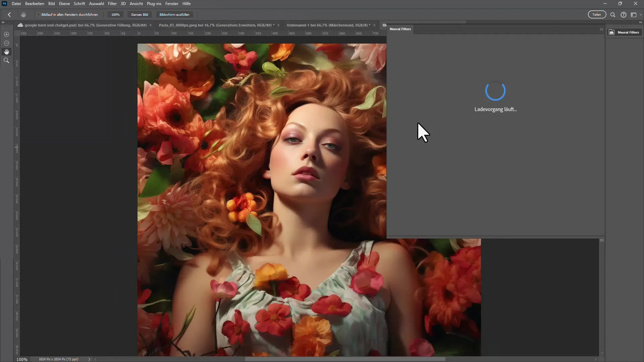
Task: Switch to Unbenannt-1 Märchenwald document tab
Action: (x=328, y=25)
